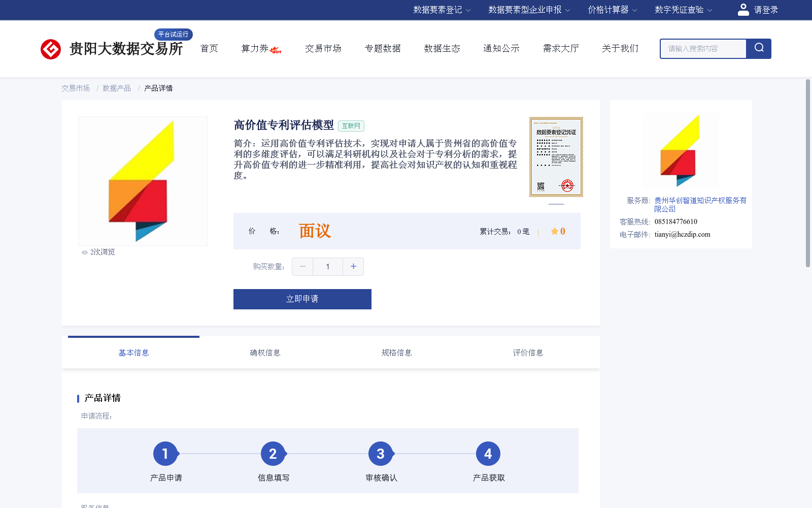812x508 pixels.
Task: Open 算力券 menu item
Action: tap(255, 48)
